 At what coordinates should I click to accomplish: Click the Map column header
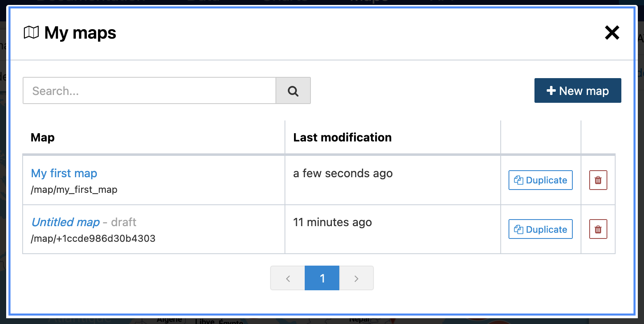pyautogui.click(x=43, y=137)
